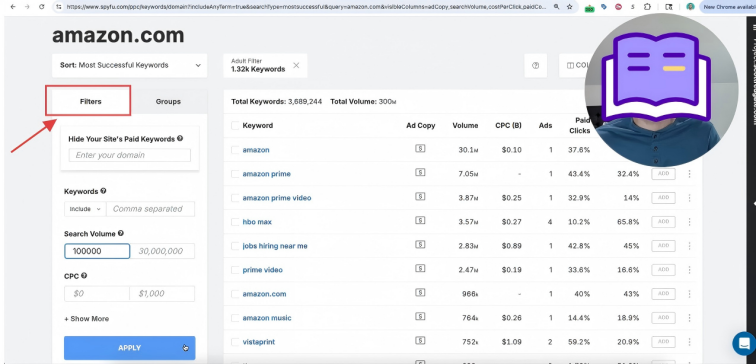Check the box for the amazon keyword

[x=235, y=150]
